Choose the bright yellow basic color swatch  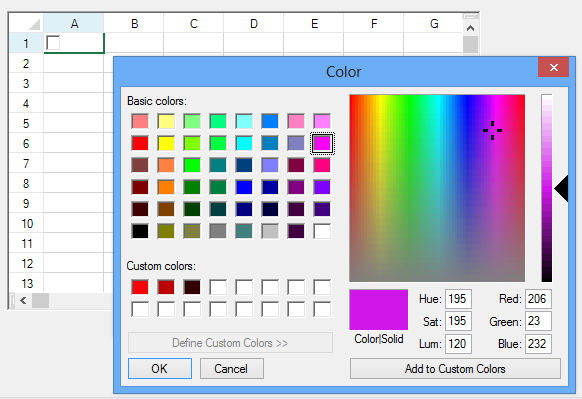click(166, 143)
